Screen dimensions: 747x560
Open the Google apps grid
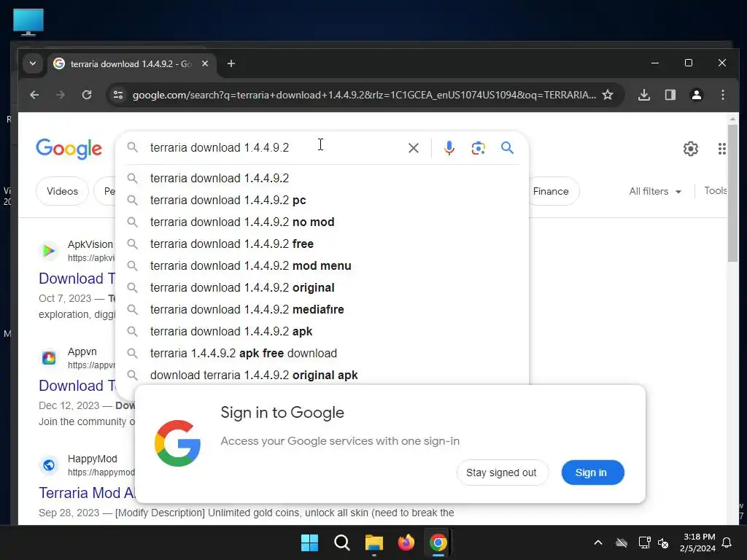721,149
